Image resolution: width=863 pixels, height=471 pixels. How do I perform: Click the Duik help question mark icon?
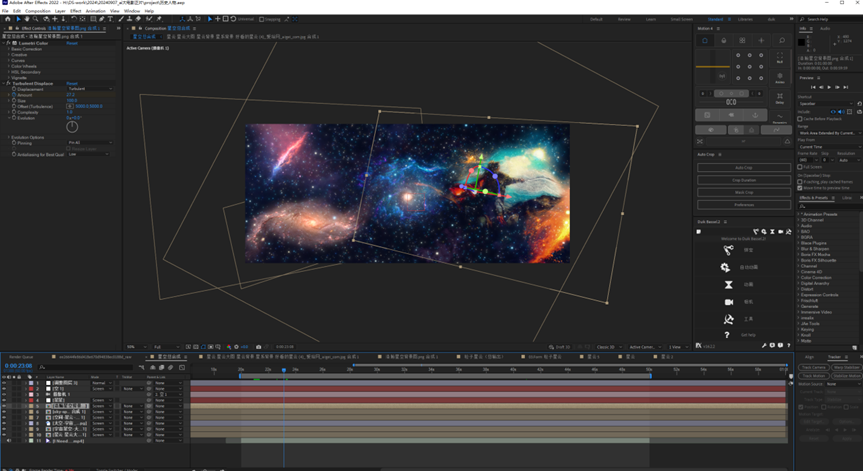coord(727,335)
